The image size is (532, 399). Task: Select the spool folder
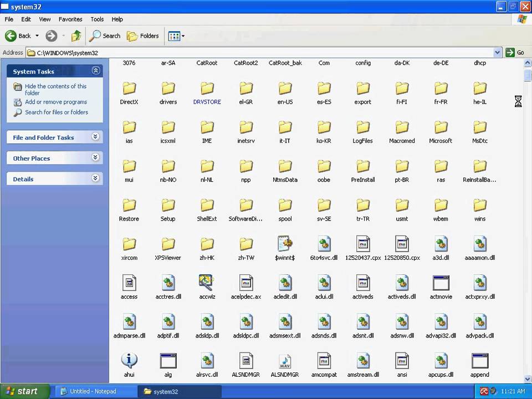click(x=285, y=210)
